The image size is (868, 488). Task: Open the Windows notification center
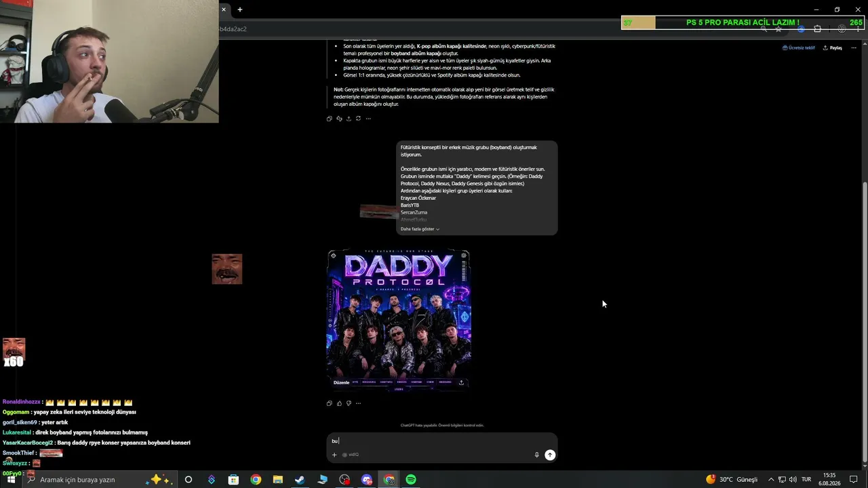(854, 479)
